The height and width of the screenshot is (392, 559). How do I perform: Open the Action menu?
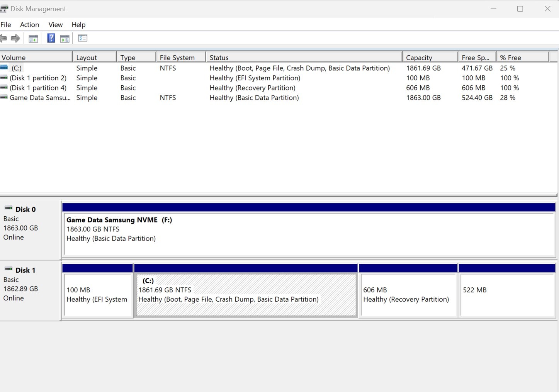pyautogui.click(x=29, y=25)
